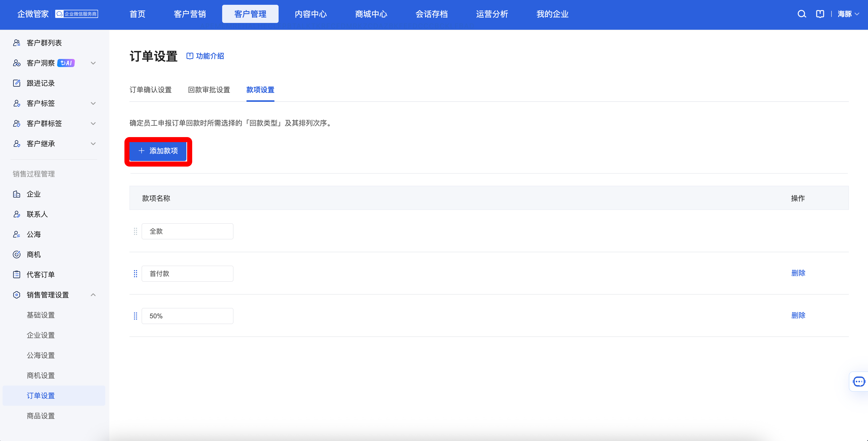Click the 企业 building icon

[17, 194]
